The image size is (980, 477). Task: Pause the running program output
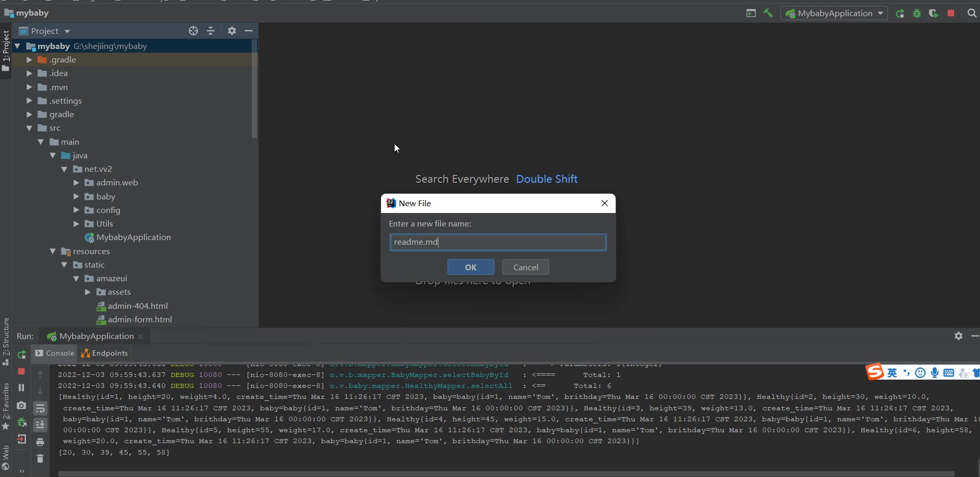[21, 388]
